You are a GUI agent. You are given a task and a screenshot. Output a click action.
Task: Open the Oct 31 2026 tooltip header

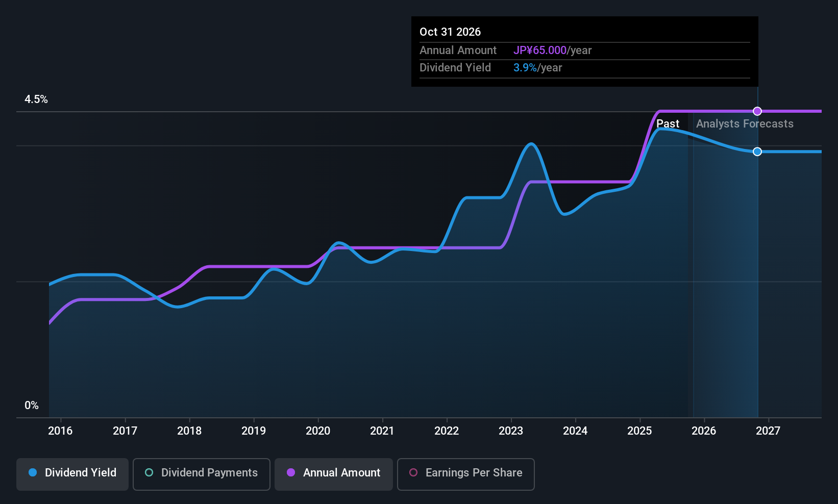pyautogui.click(x=450, y=32)
